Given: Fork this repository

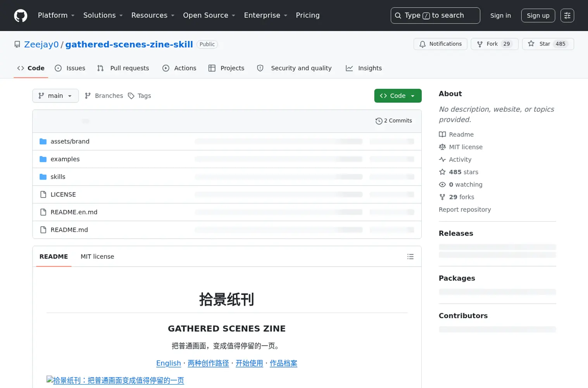Looking at the screenshot, I should pyautogui.click(x=495, y=44).
